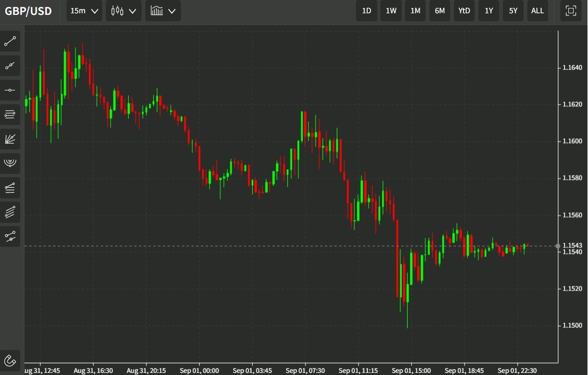The image size is (588, 375).
Task: Set chart range to 1W
Action: 391,11
